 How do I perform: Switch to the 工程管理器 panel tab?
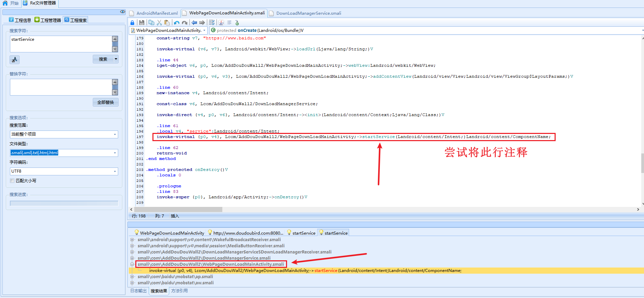click(48, 20)
